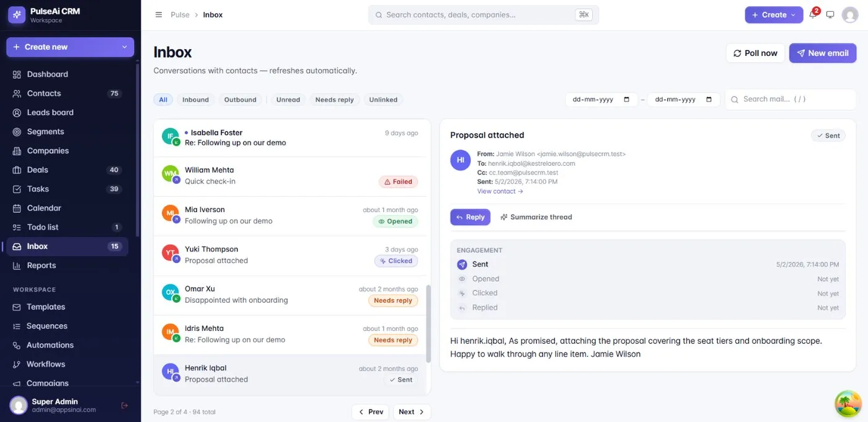Compose with New email button
Viewport: 868px width, 422px height.
(x=823, y=53)
